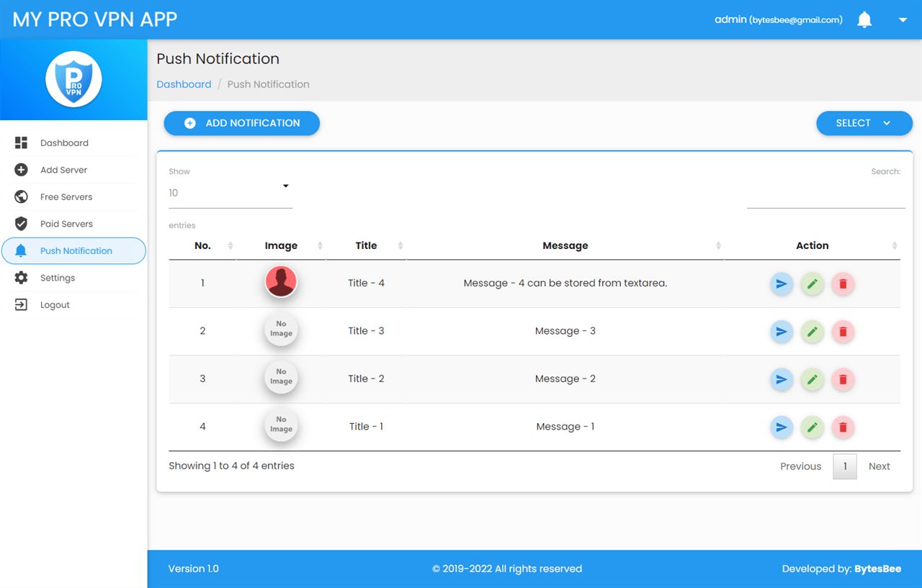Edit the Title - 4 notification
This screenshot has width=922, height=588.
pyautogui.click(x=813, y=284)
